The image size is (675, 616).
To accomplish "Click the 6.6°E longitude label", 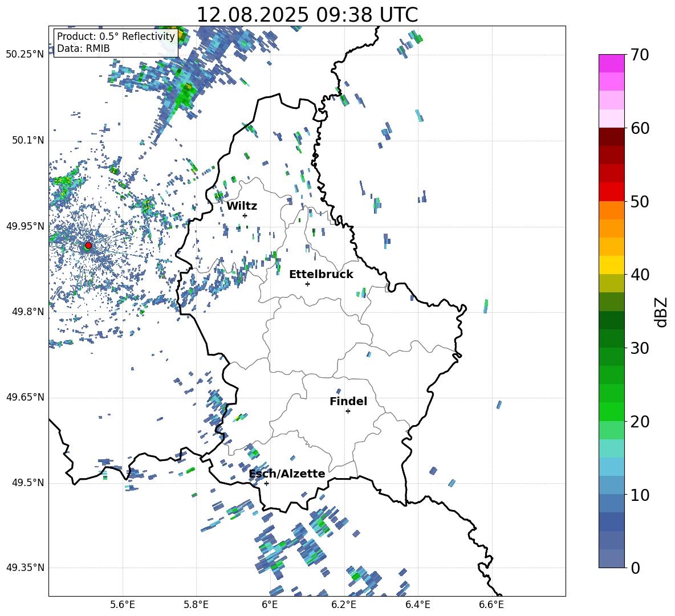I will click(491, 605).
